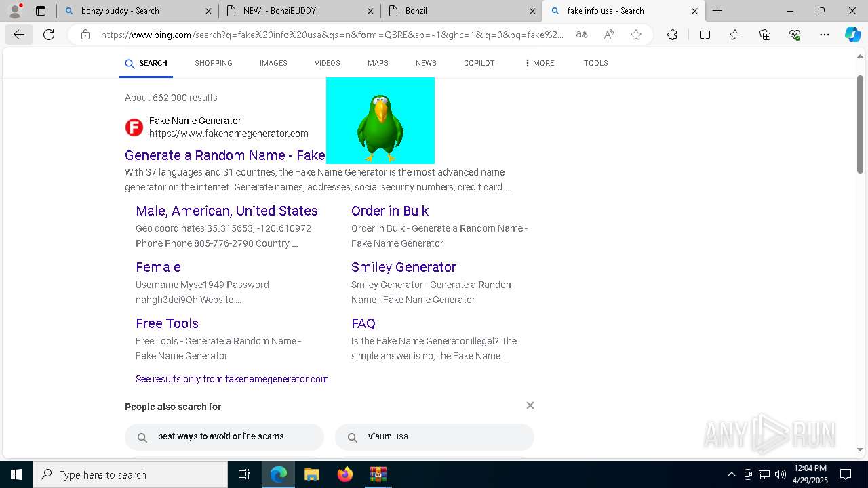Activate the Read aloud icon
868x488 pixels.
609,35
